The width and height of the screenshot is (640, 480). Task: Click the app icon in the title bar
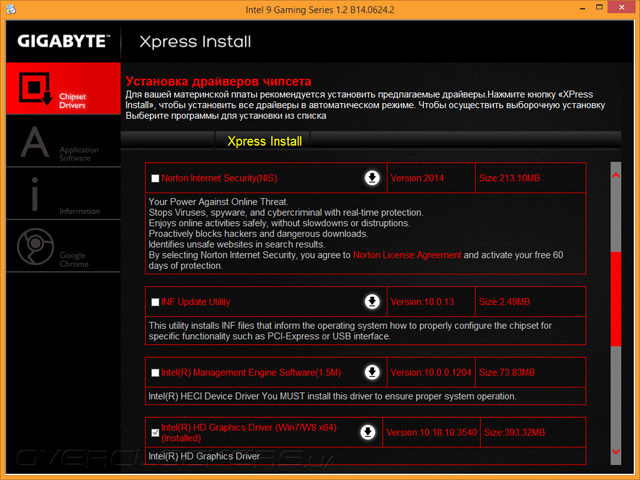11,9
